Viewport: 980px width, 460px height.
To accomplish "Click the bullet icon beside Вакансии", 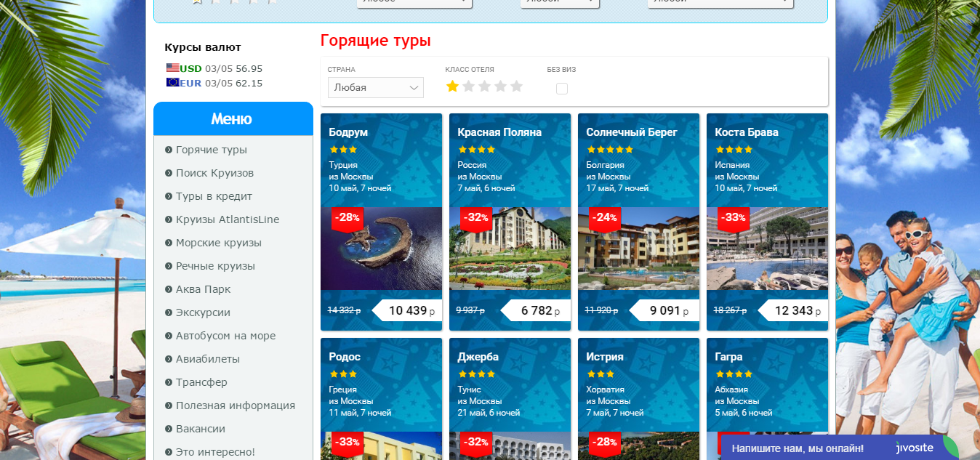I will (x=169, y=429).
